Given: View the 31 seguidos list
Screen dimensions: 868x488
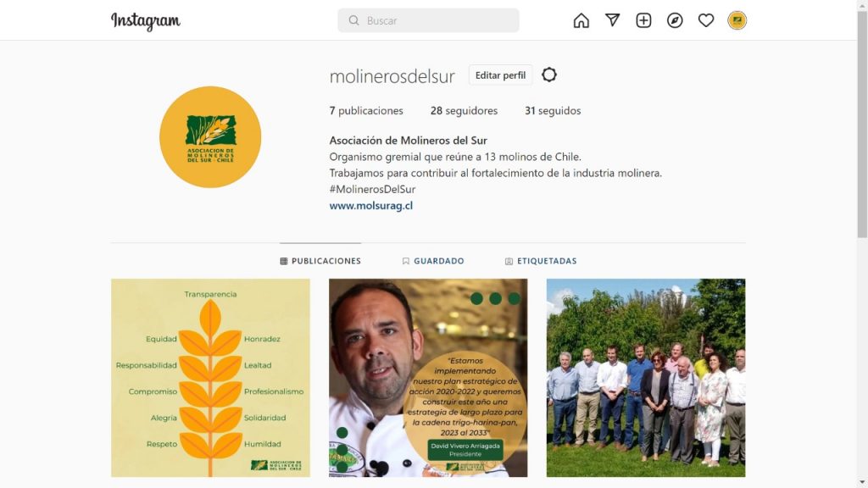Looking at the screenshot, I should point(553,111).
